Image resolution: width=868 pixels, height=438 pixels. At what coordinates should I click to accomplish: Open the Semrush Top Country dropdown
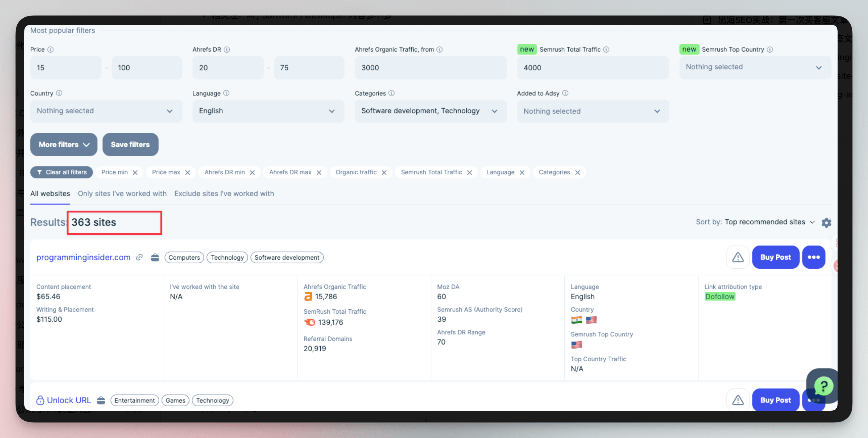point(755,67)
